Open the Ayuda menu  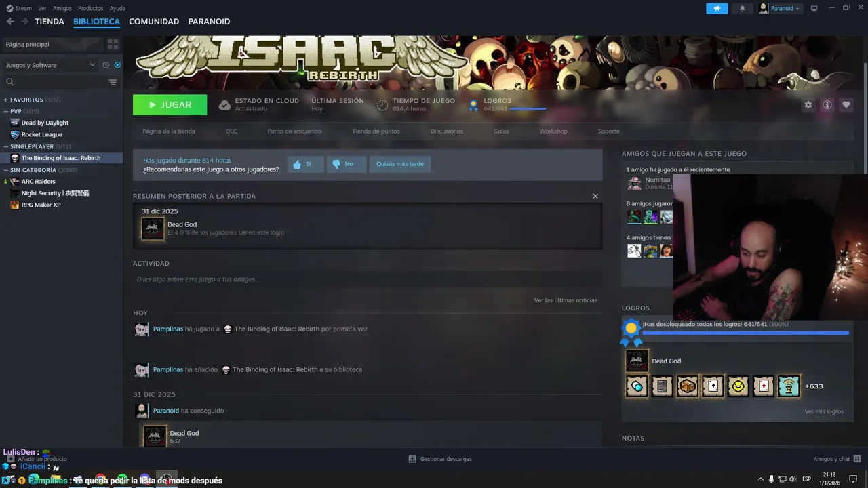click(x=117, y=9)
